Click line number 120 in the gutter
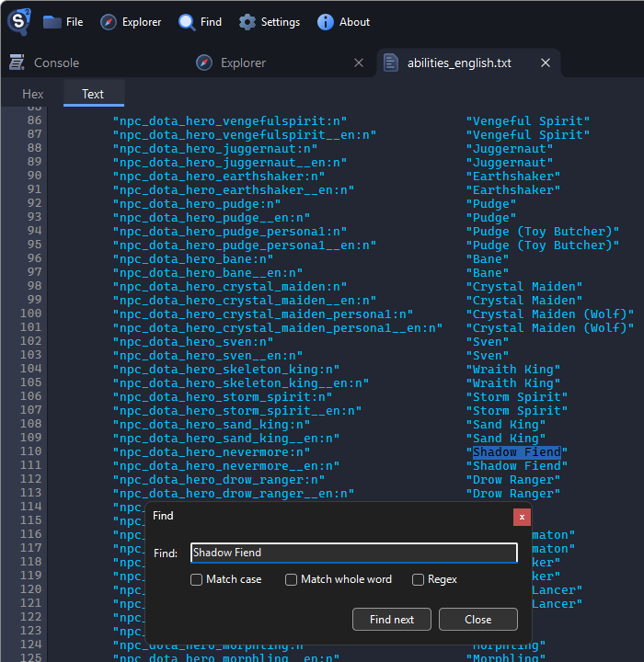 [x=31, y=589]
